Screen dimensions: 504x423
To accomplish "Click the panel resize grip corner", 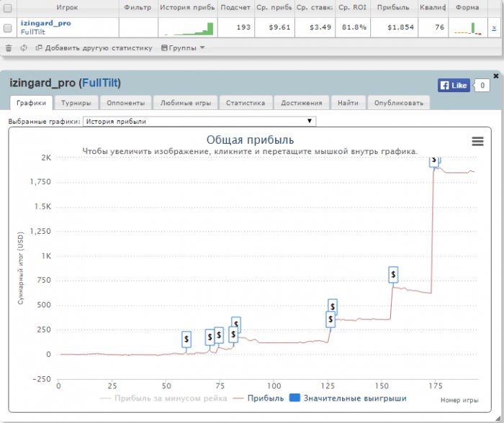I will [x=498, y=418].
